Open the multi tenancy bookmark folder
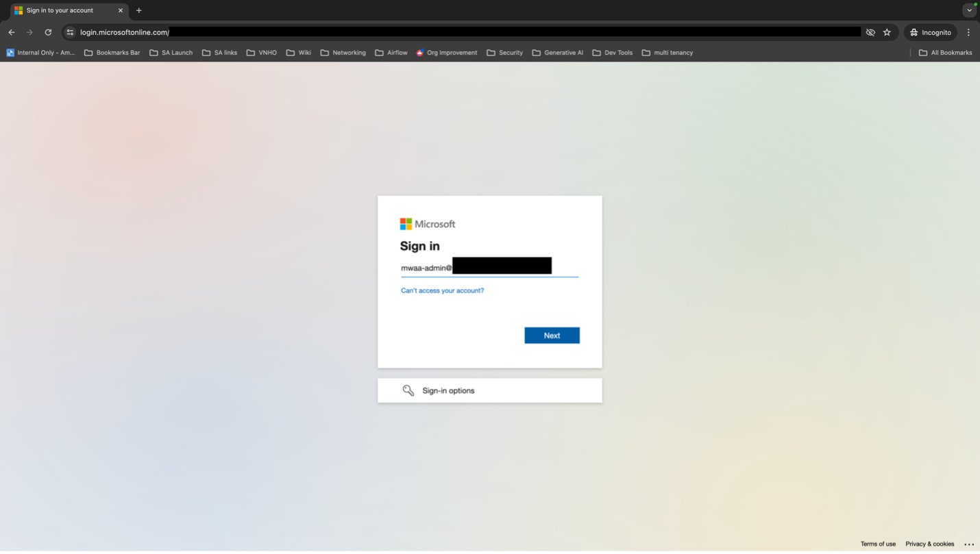The image size is (980, 554). click(667, 53)
